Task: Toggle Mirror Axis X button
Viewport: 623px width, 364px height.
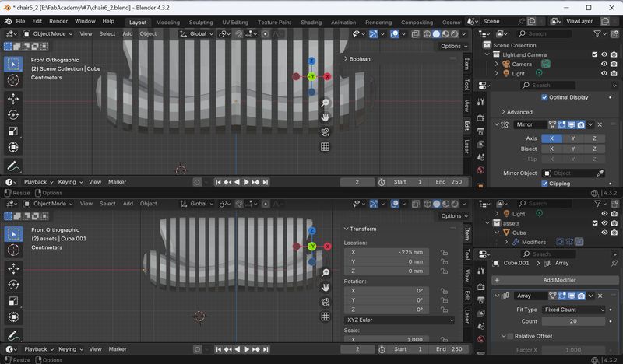Action: click(551, 138)
